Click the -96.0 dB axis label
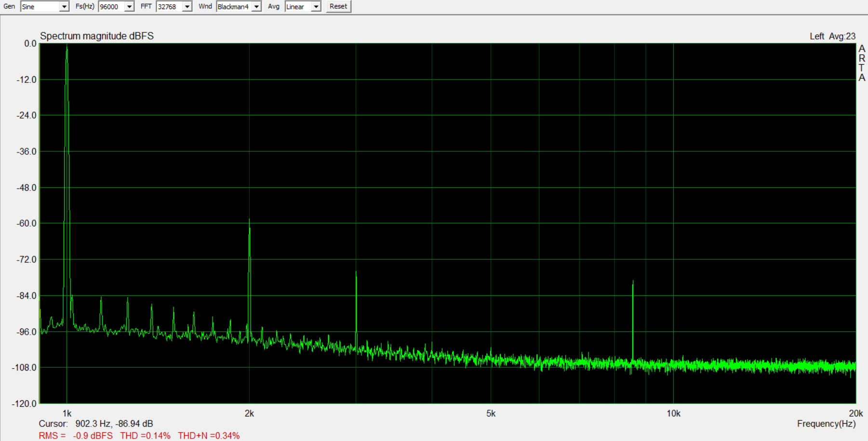Screen dimensions: 868x441 click(27, 332)
